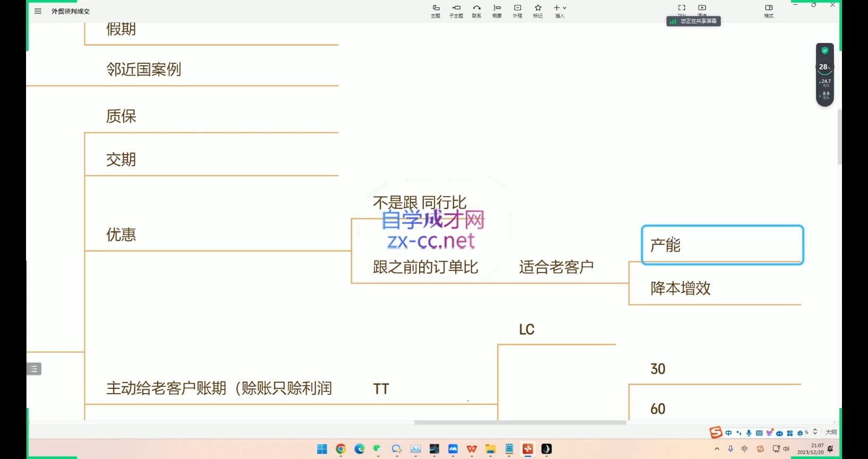Open WPS Office from the taskbar
This screenshot has height=459, width=868.
click(x=471, y=449)
